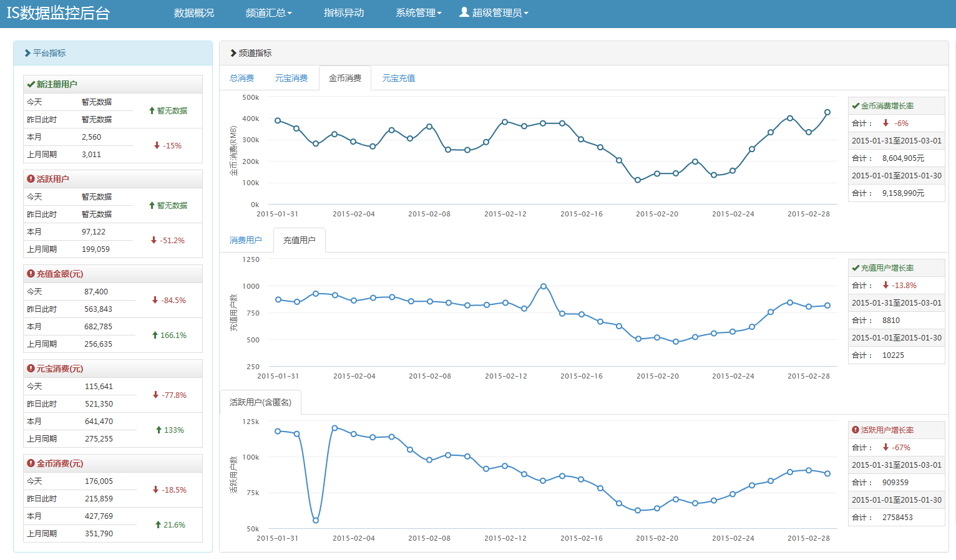Switch to the 总消费 tab
This screenshot has height=560, width=956.
click(242, 78)
